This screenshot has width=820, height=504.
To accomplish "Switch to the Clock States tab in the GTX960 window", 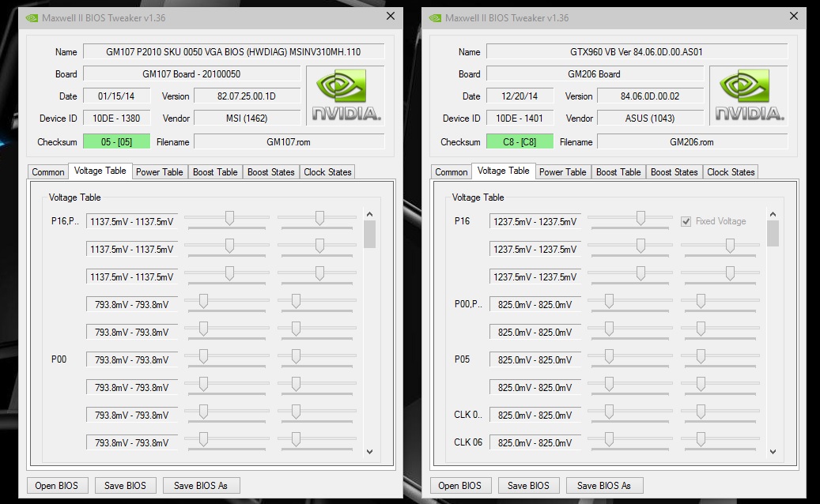I will click(731, 172).
